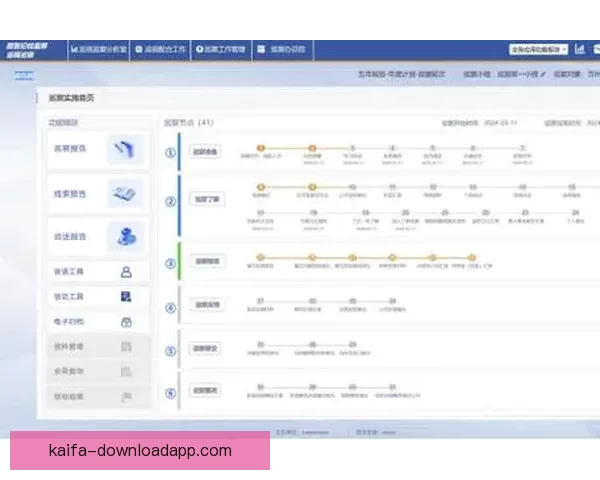Click first orange node in stage ① timeline
Screen dimensions: 600x480
click(x=261, y=148)
